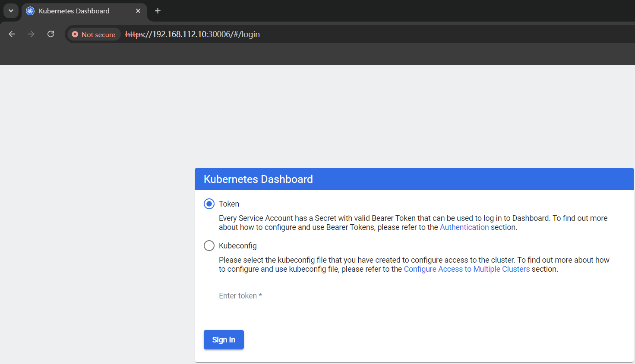635x364 pixels.
Task: Open Configure Access to Multiple Clusters link
Action: click(467, 269)
